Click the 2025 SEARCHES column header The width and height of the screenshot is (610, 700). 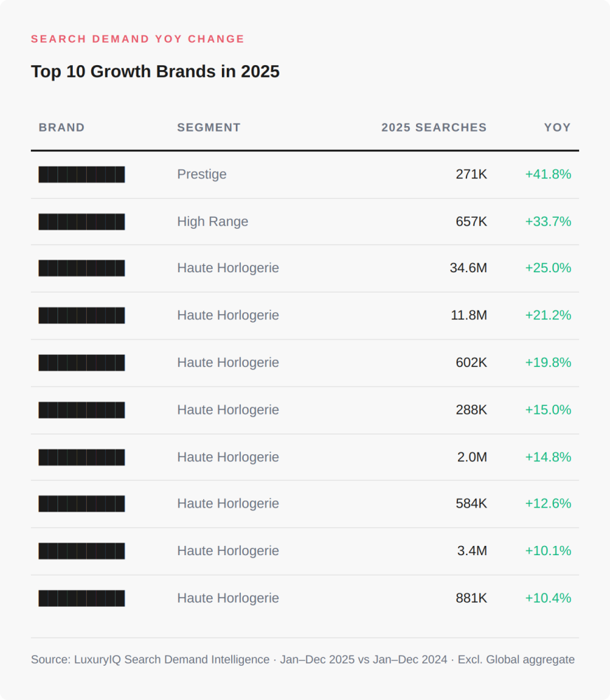tap(434, 127)
